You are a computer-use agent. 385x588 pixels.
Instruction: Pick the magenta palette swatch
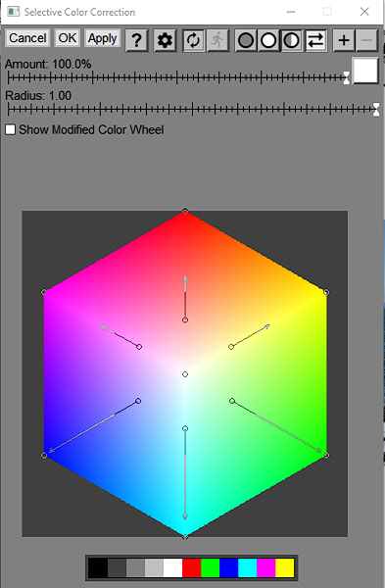(x=266, y=567)
